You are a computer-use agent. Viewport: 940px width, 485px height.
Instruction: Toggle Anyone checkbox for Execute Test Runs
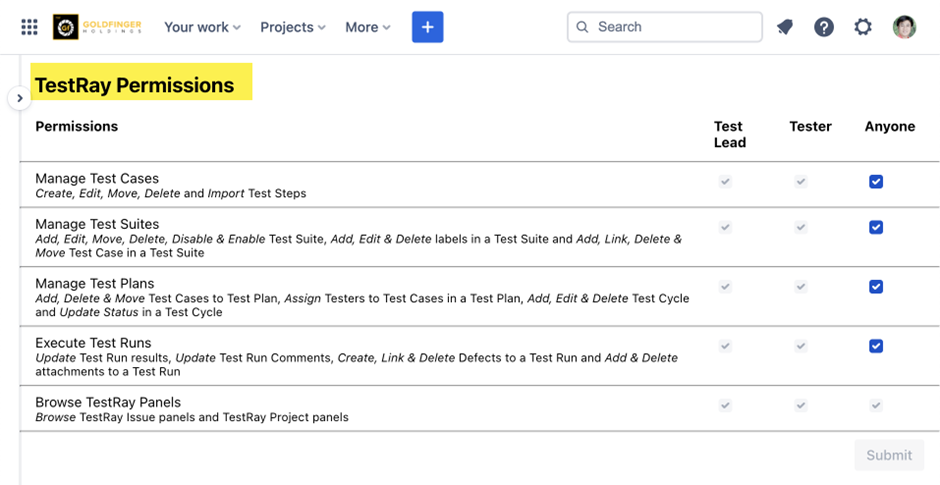coord(876,346)
